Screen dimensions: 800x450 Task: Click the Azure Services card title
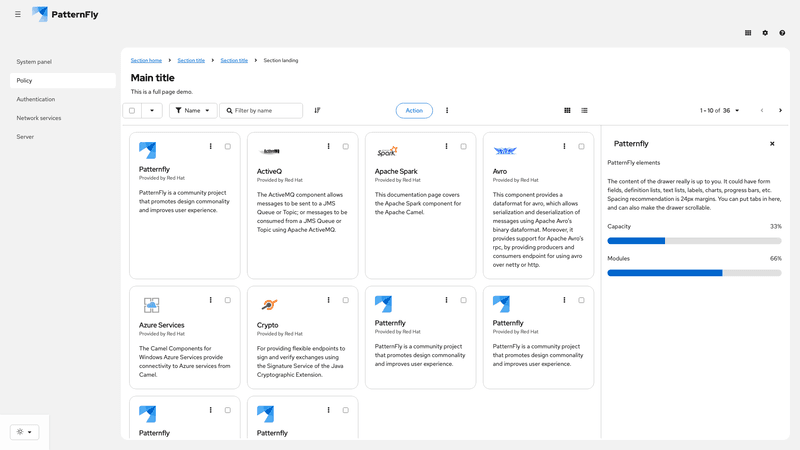[x=161, y=325]
